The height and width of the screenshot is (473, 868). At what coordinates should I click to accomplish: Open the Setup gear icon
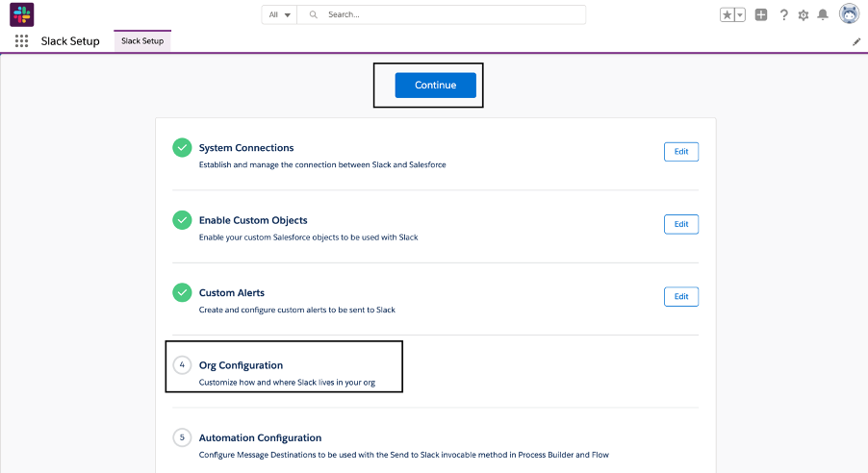click(804, 15)
